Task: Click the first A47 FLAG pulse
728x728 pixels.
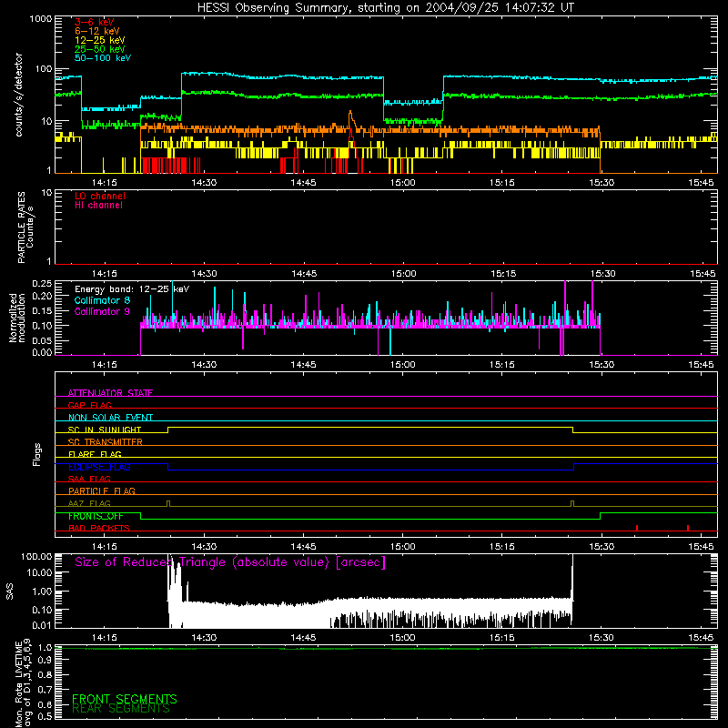Action: coord(168,504)
